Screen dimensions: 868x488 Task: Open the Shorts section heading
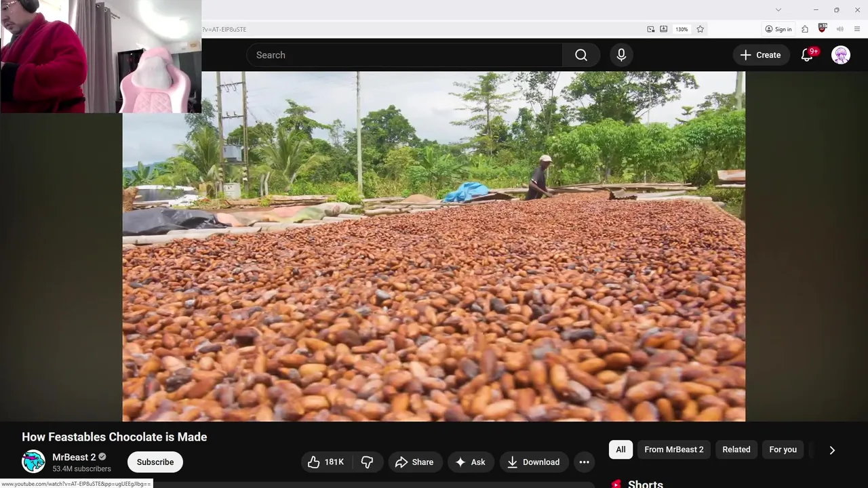[x=646, y=483]
